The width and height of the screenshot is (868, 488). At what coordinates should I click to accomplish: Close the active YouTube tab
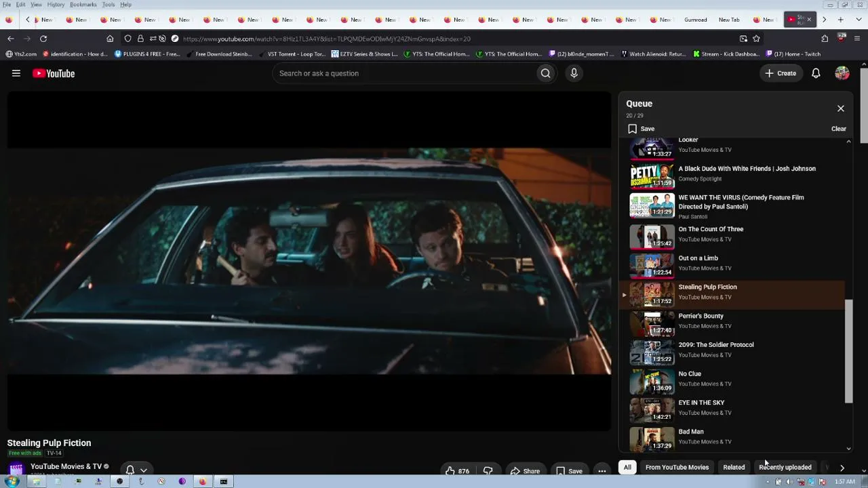(808, 20)
